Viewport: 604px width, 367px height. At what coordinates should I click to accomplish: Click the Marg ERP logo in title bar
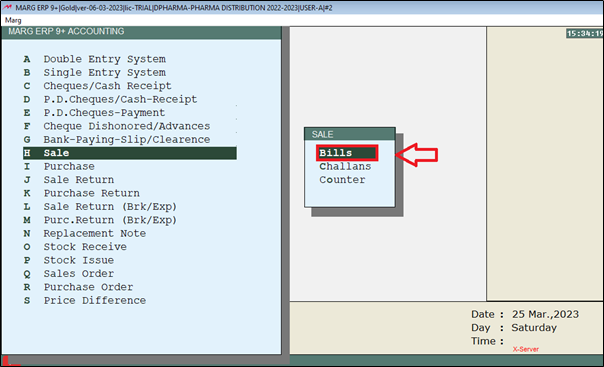tap(7, 7)
